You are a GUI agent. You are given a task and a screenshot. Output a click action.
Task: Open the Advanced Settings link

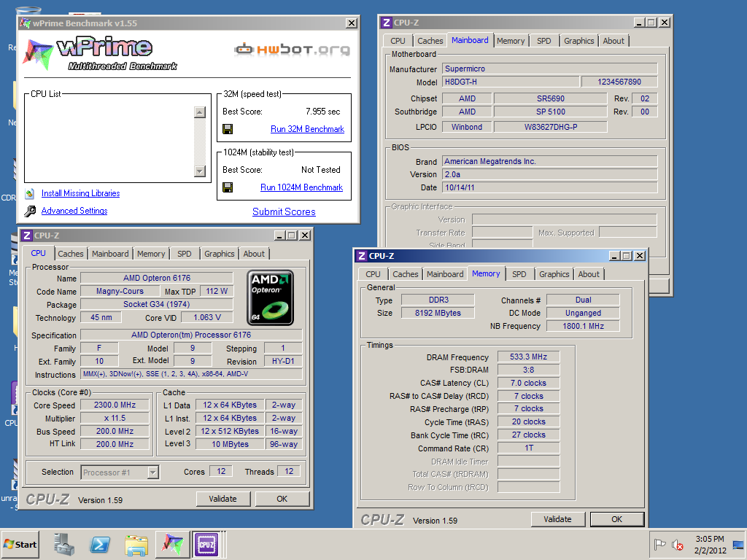pyautogui.click(x=74, y=211)
